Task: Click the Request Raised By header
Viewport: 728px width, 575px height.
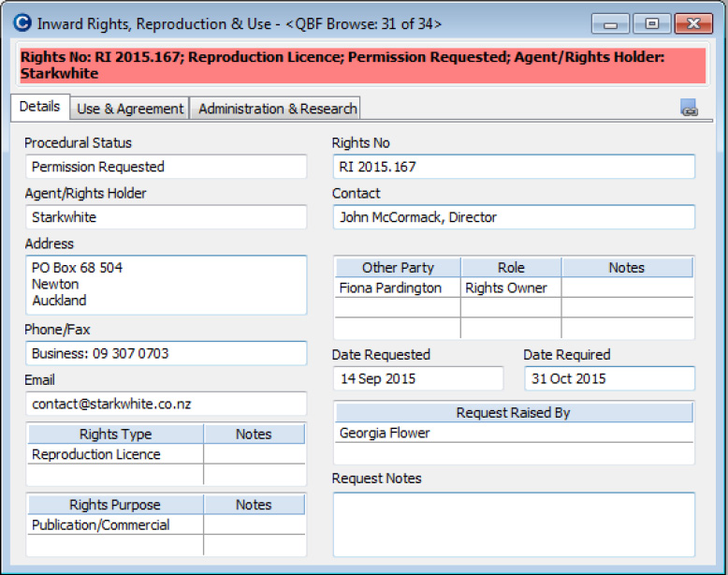Action: (x=514, y=412)
